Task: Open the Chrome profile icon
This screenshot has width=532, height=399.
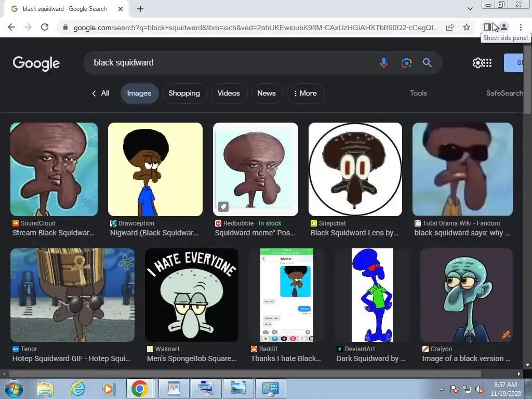Action: click(504, 27)
